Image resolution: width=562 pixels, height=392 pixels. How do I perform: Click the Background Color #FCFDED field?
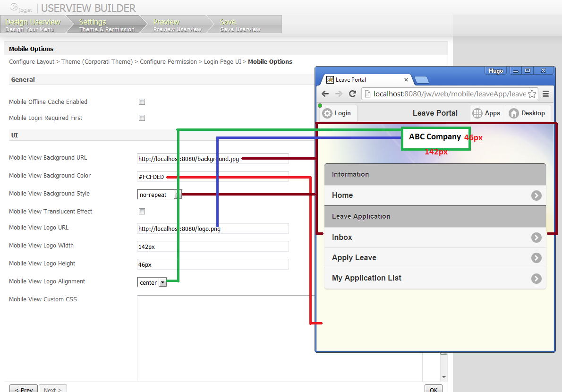point(213,177)
